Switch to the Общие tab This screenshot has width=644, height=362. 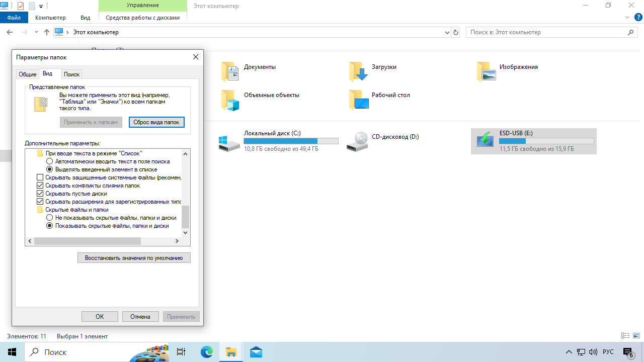(x=27, y=74)
